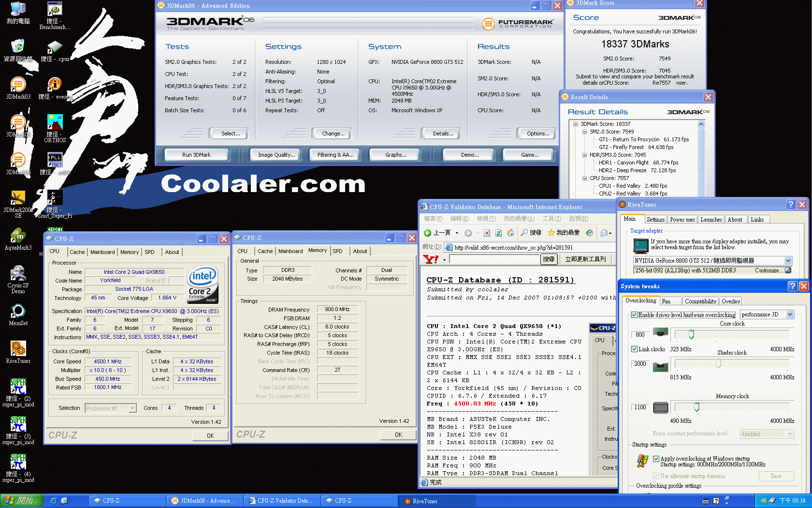This screenshot has width=812, height=508.
Task: Click the Filtering & AA button
Action: 335,155
